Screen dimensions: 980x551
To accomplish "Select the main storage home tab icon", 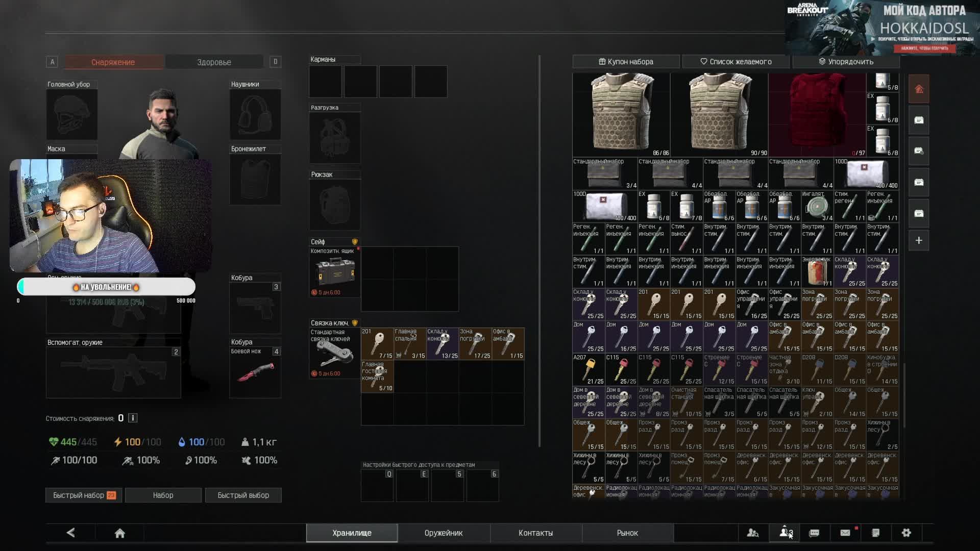I will pyautogui.click(x=919, y=89).
